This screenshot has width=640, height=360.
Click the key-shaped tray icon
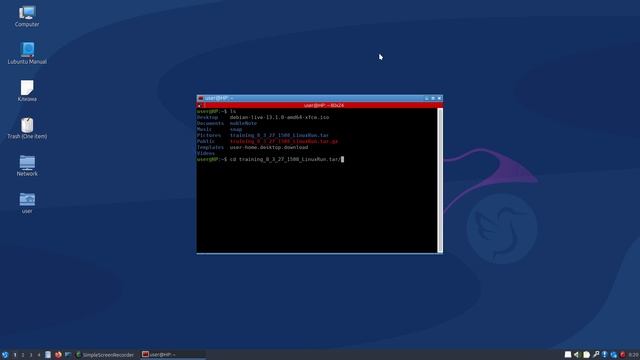click(596, 355)
